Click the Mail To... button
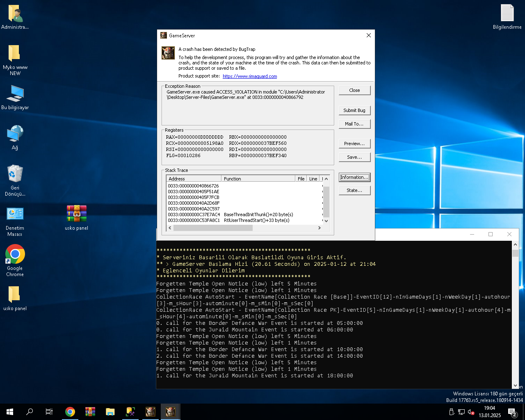The height and width of the screenshot is (420, 525). click(354, 124)
